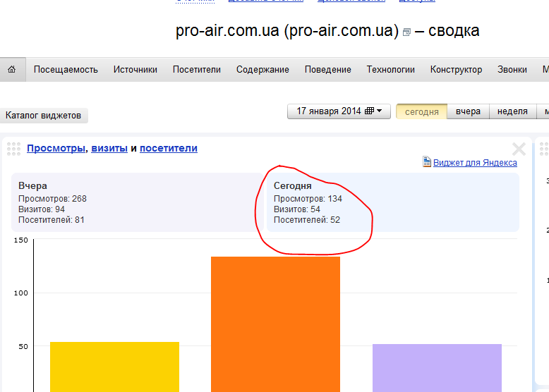This screenshot has width=549, height=392.
Task: Click the text Посетителей: 52
Action: [x=307, y=219]
